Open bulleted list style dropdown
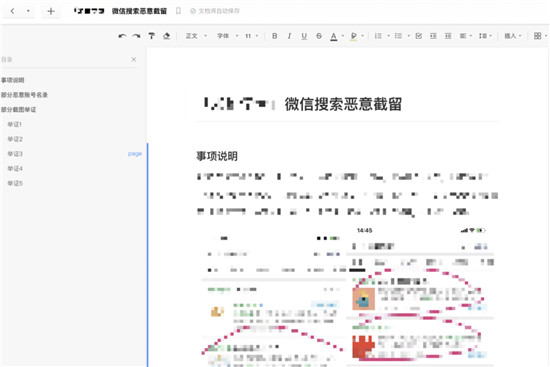The image size is (550, 367). coord(409,36)
